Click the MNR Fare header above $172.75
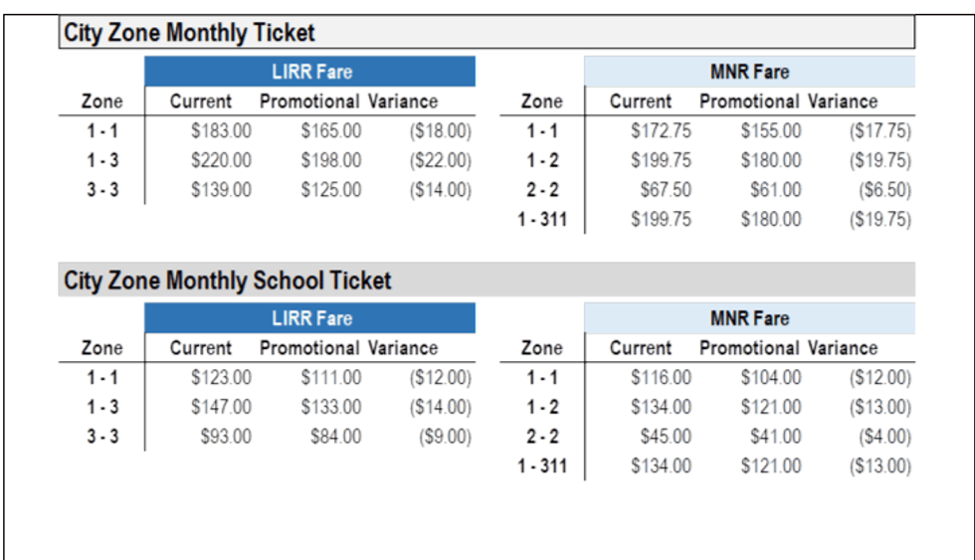Image resolution: width=975 pixels, height=560 pixels. 749,72
